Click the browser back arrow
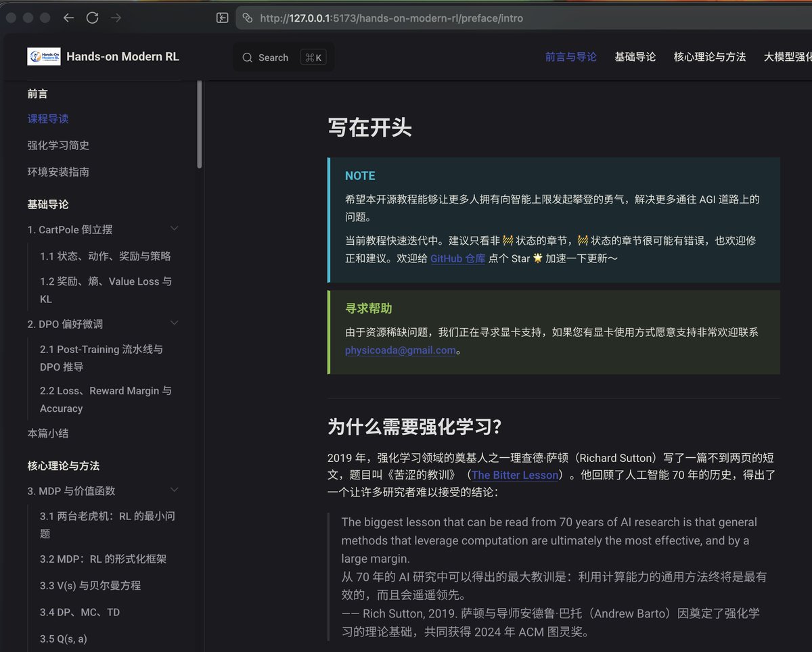 coord(68,18)
